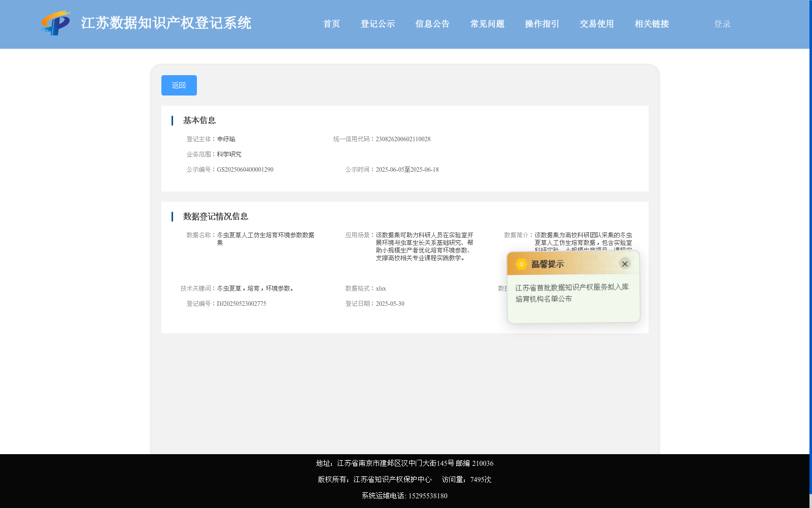Select 公示编号 GS2025060400001290
The image size is (812, 508).
[x=245, y=170]
